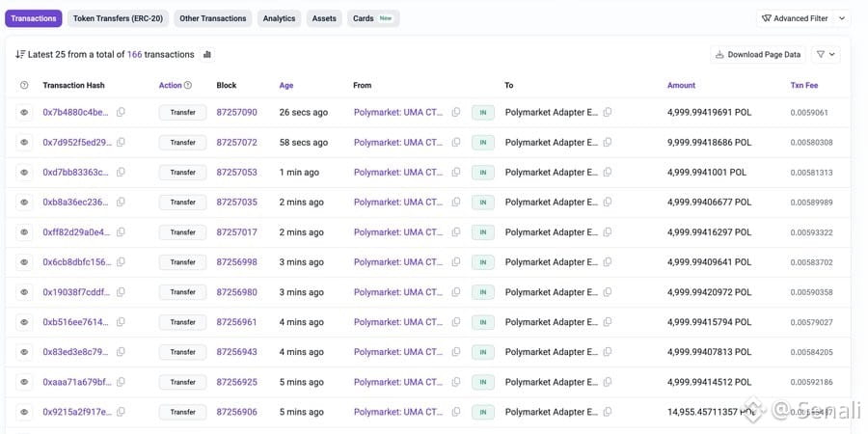This screenshot has width=868, height=434.
Task: Copy hash 0x7b4880c4be to clipboard
Action: pos(121,112)
